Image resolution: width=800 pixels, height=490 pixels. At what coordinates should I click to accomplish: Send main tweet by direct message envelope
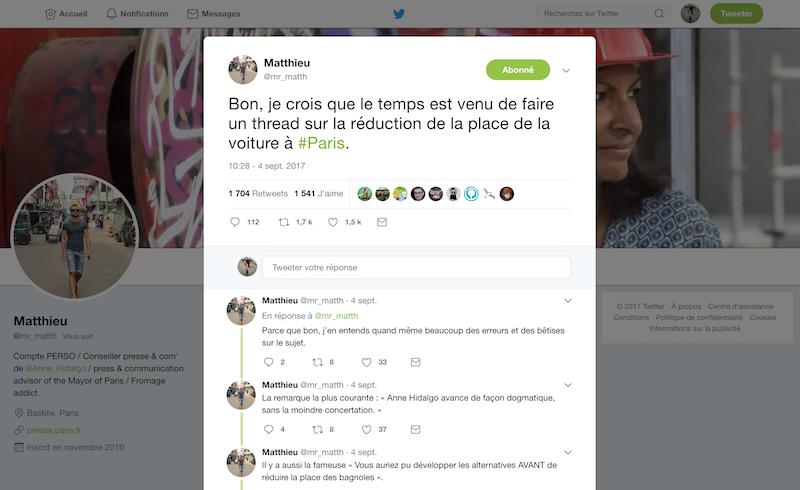(x=382, y=222)
